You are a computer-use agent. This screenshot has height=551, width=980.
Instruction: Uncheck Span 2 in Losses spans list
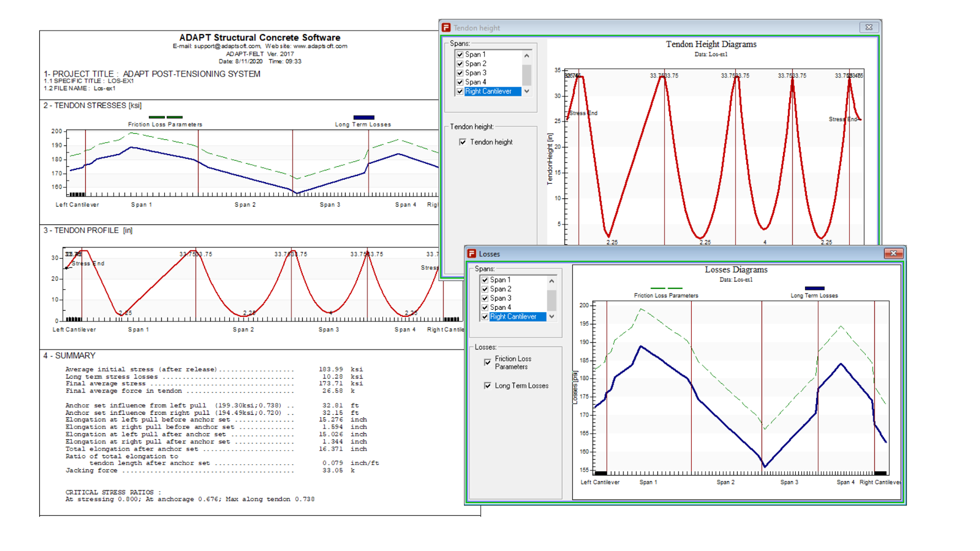click(485, 289)
